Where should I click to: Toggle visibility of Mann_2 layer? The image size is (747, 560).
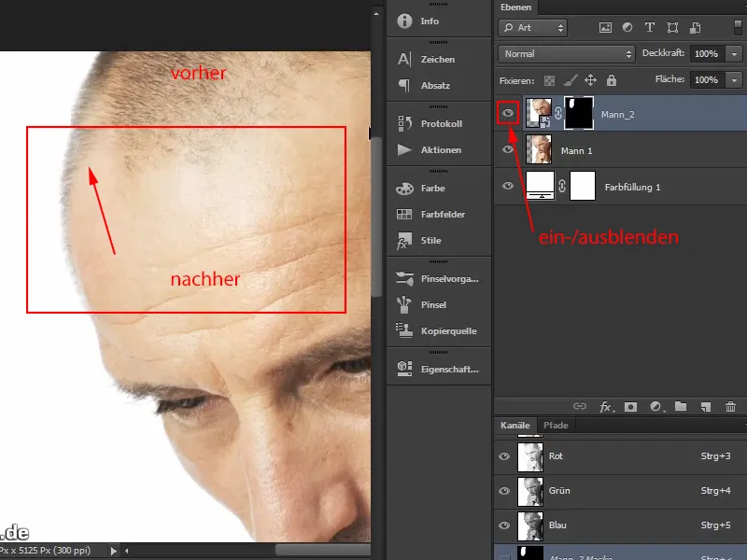click(x=508, y=113)
